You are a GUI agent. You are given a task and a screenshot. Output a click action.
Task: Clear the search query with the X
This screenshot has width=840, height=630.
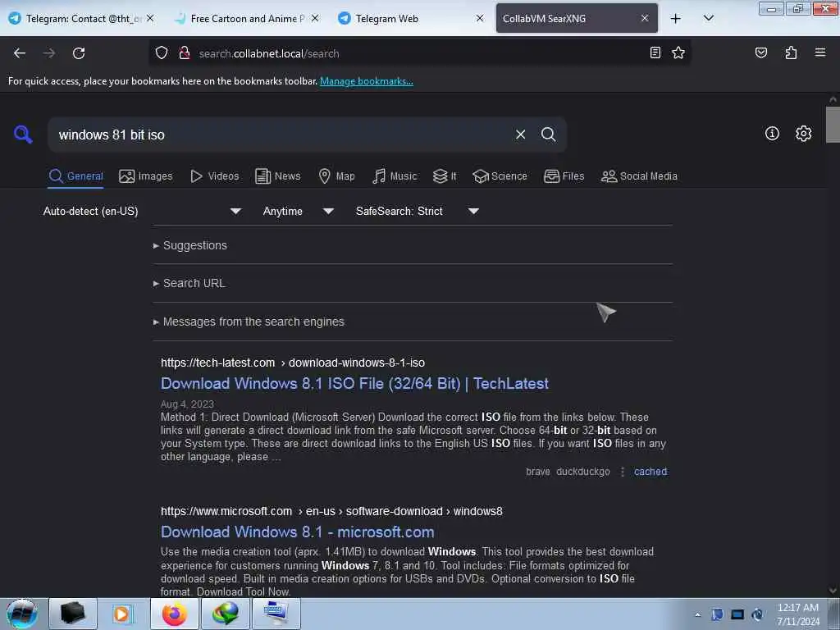pos(520,135)
